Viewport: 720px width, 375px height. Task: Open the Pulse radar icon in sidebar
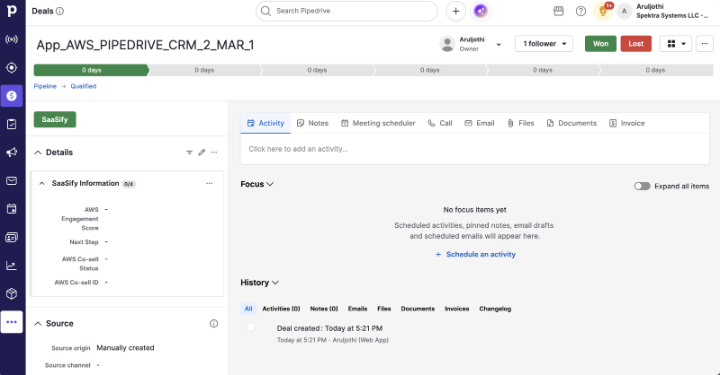pyautogui.click(x=11, y=39)
